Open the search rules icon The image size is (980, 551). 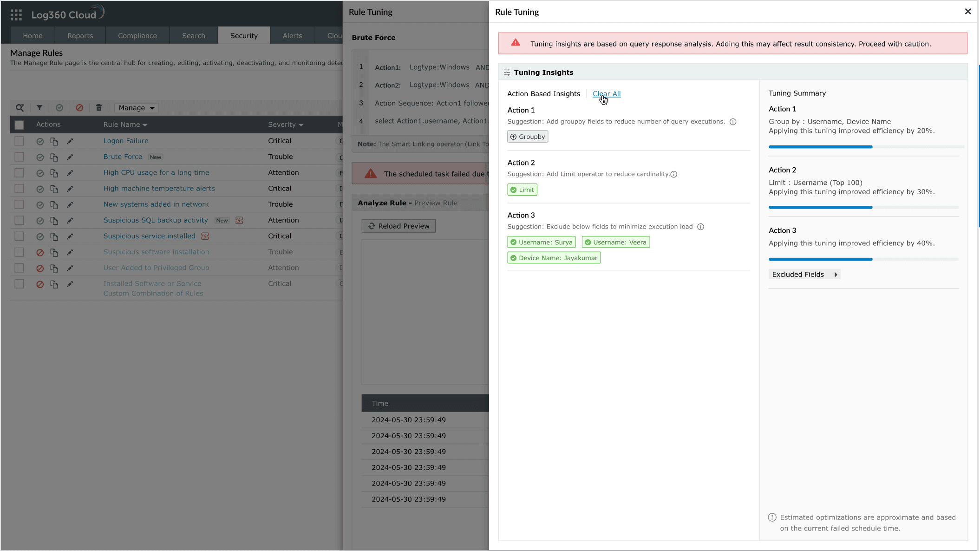[x=20, y=107]
